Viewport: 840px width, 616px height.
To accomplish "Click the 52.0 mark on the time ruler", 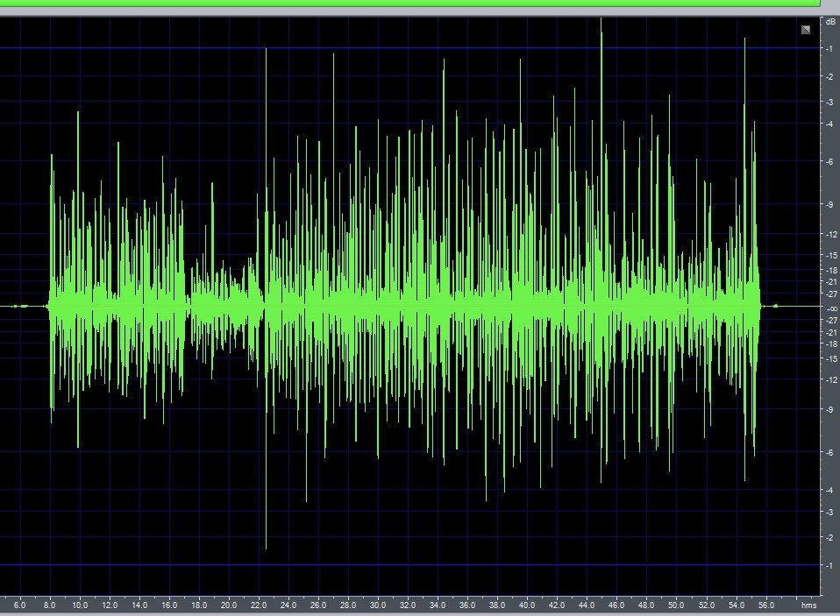I will click(706, 605).
